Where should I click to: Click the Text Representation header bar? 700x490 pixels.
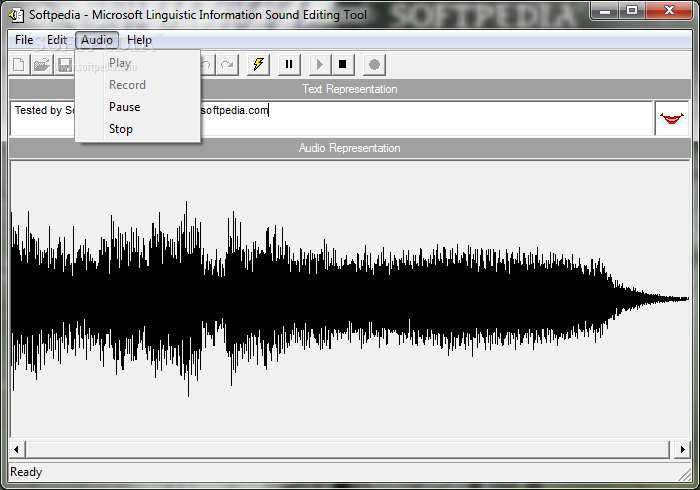point(350,89)
